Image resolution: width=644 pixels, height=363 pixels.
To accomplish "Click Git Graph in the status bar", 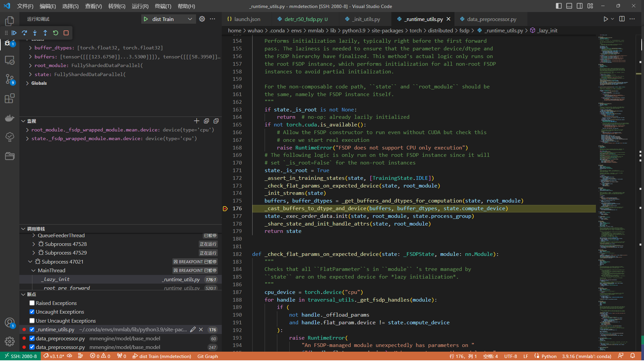I will point(207,356).
